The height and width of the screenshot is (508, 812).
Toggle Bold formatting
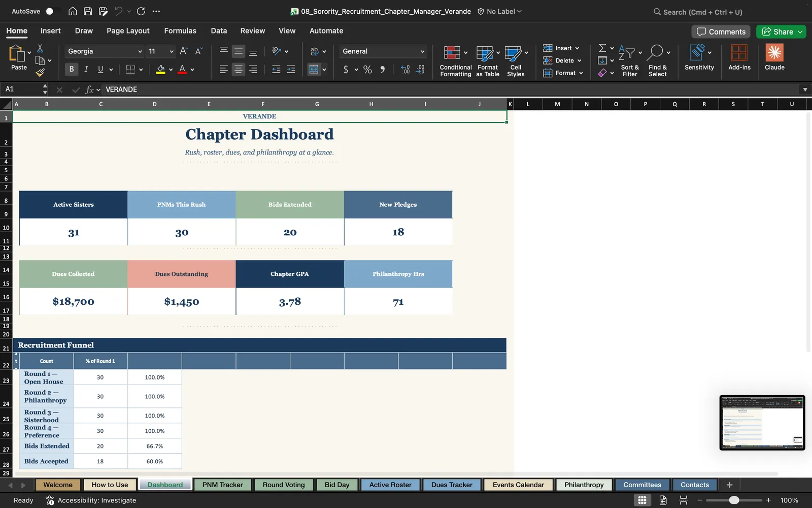coord(71,69)
